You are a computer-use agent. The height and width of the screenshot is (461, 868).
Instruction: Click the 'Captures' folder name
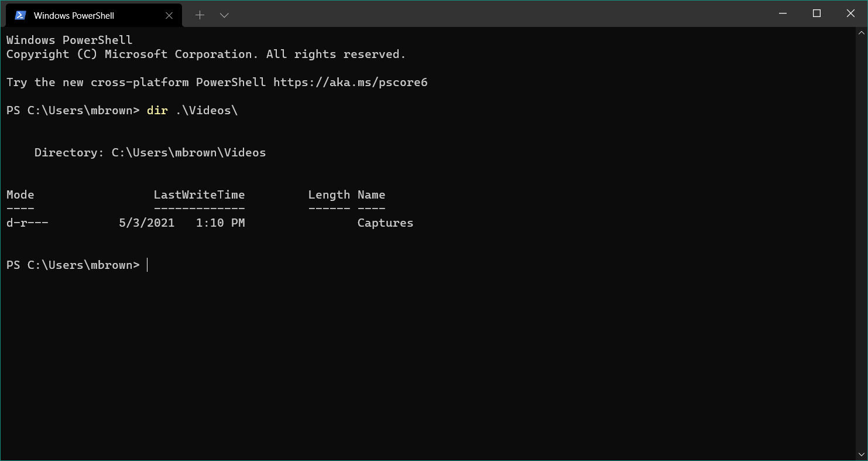tap(386, 223)
